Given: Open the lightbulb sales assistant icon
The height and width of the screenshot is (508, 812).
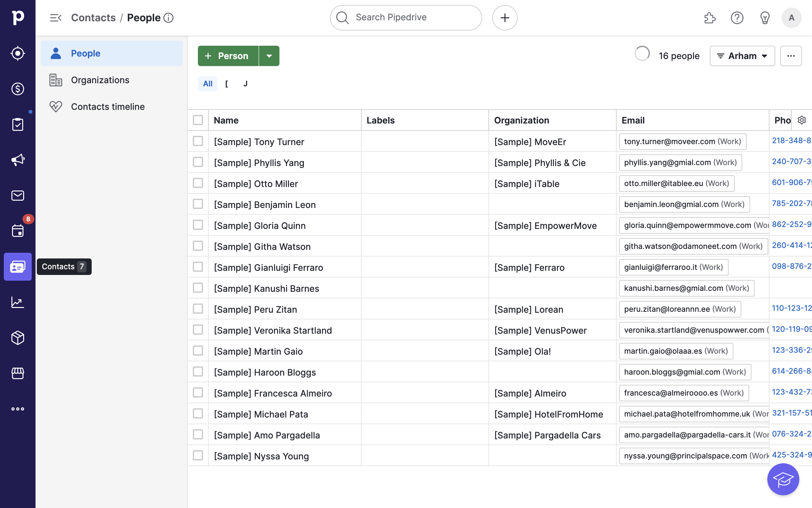Looking at the screenshot, I should (765, 18).
